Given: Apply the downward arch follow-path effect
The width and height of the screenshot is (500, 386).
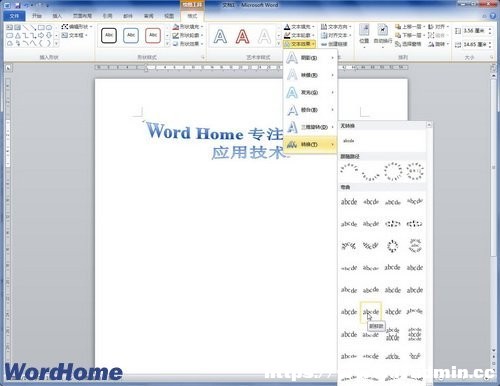Looking at the screenshot, I should [x=371, y=173].
